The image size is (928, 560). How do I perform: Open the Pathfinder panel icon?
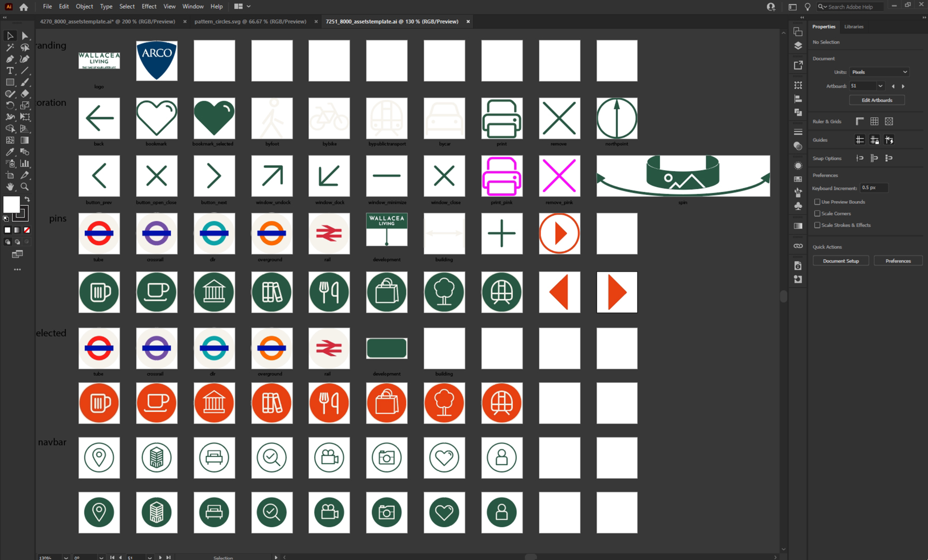click(798, 112)
